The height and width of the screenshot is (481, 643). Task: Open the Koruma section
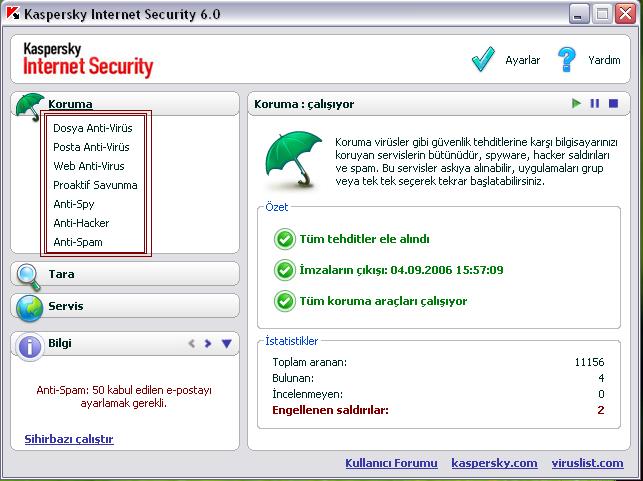coord(70,104)
